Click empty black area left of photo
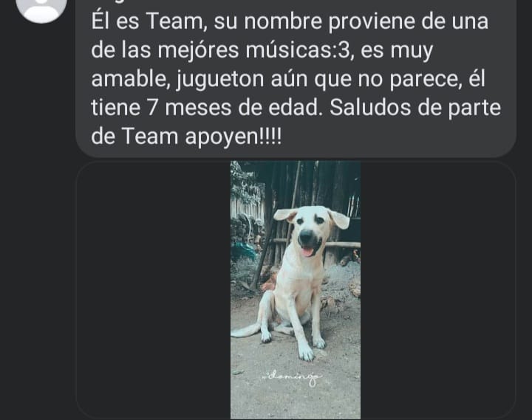532x420 pixels. tap(154, 290)
